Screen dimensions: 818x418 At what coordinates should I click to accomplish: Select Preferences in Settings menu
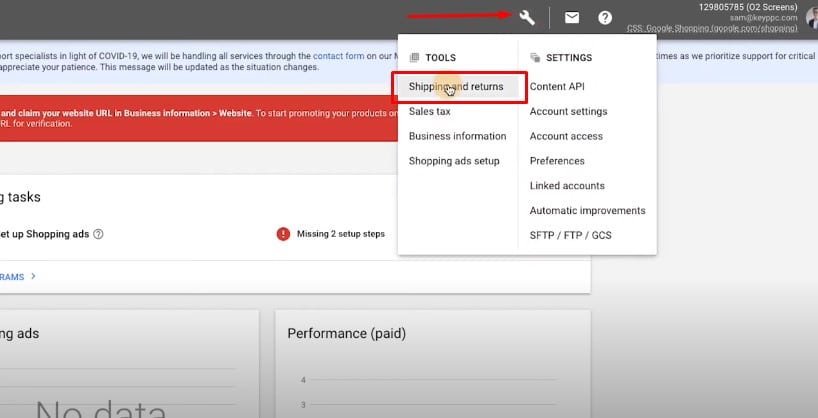click(x=557, y=161)
